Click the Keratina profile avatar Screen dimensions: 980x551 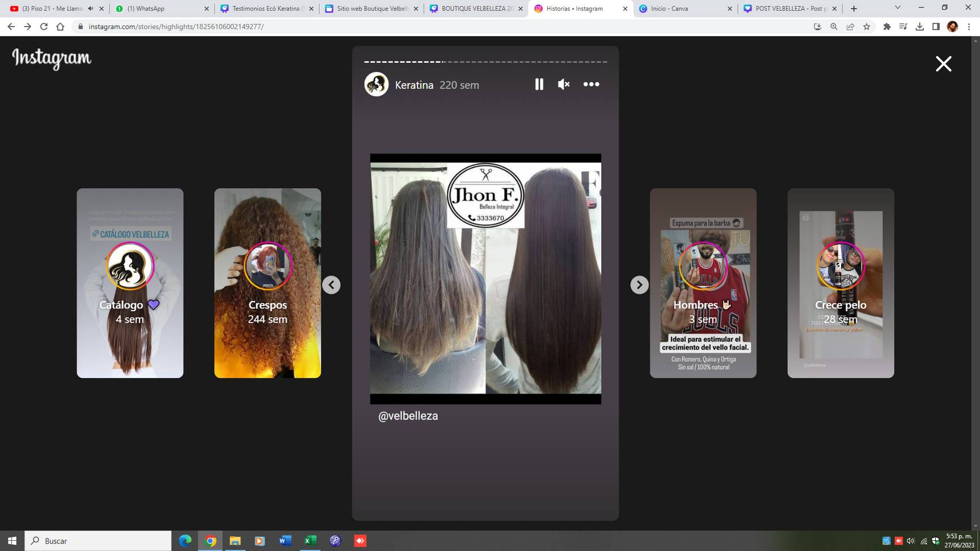(376, 84)
